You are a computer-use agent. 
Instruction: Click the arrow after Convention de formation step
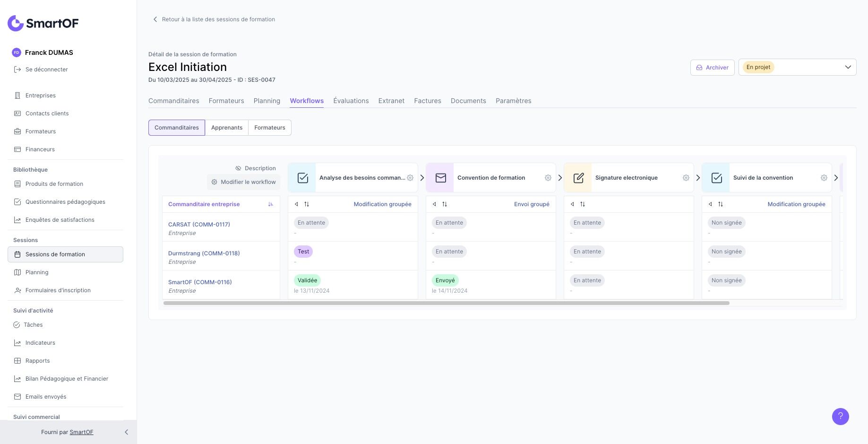[x=560, y=178]
